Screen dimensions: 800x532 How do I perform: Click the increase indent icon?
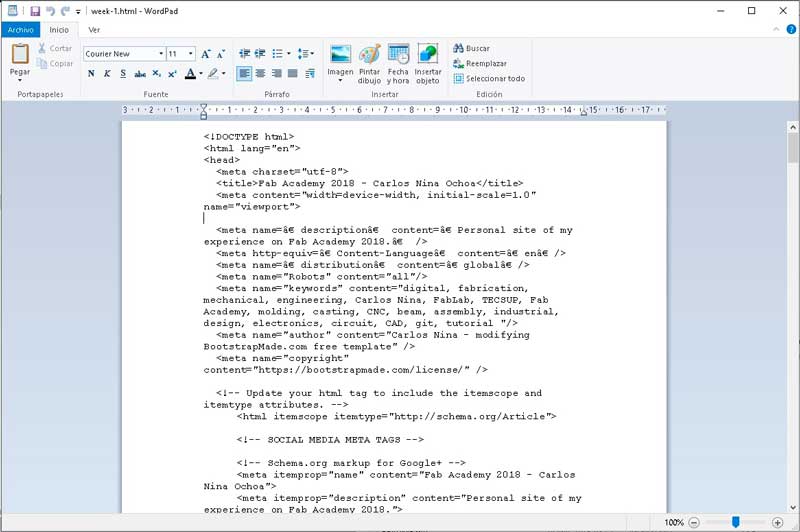tap(260, 53)
